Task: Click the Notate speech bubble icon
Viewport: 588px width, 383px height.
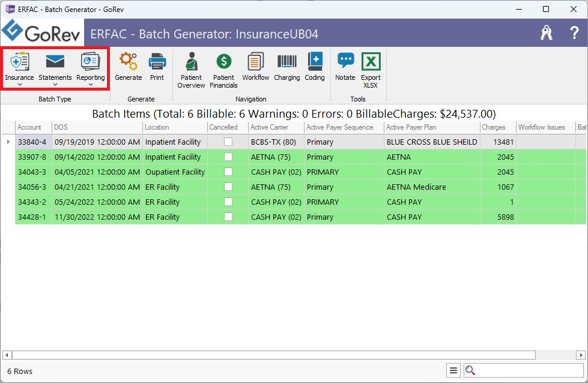Action: click(345, 61)
